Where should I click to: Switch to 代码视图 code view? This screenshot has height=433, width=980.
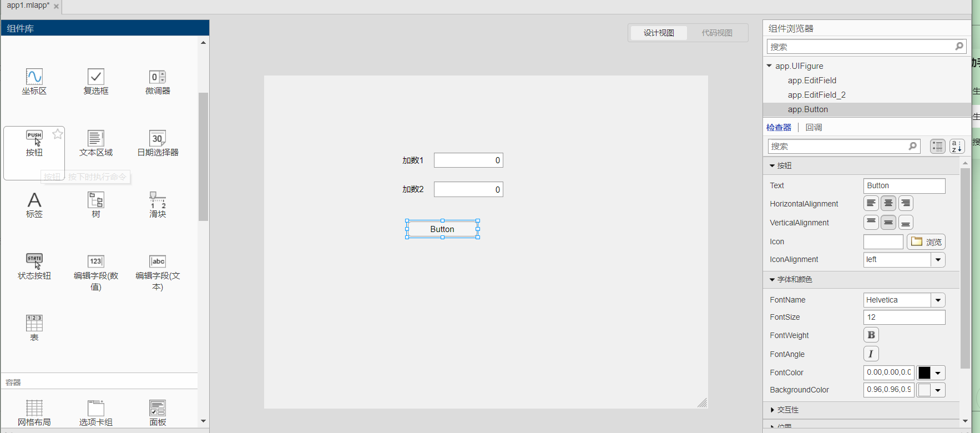(717, 33)
